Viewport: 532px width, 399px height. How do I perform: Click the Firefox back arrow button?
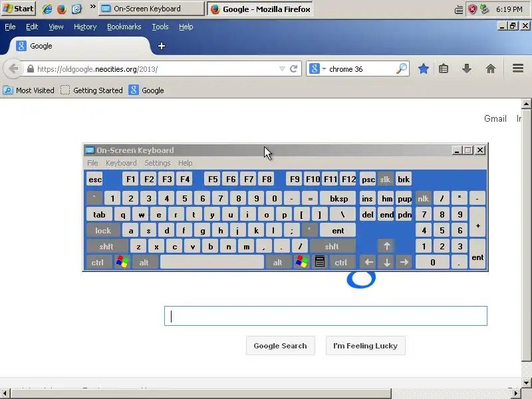tap(13, 69)
